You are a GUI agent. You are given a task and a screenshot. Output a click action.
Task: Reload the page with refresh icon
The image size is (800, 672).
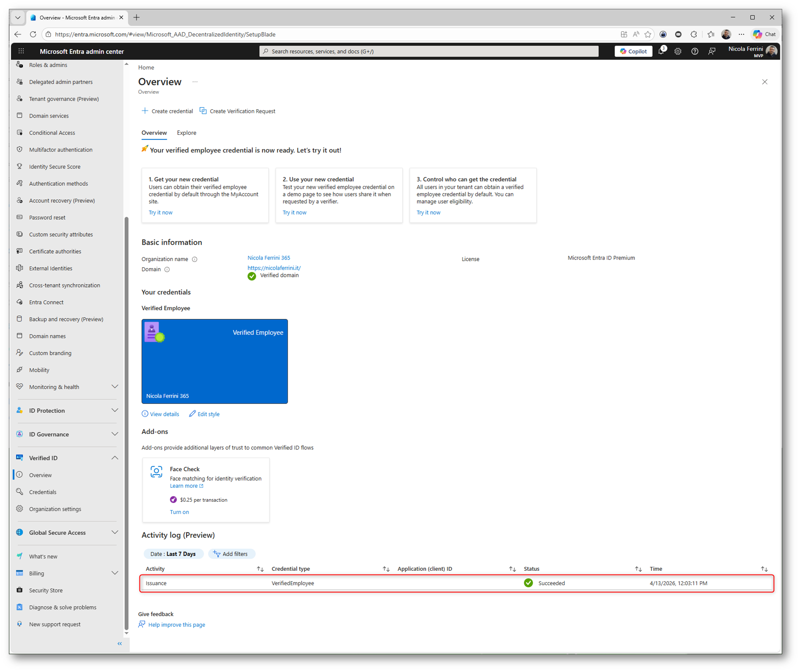tap(33, 34)
